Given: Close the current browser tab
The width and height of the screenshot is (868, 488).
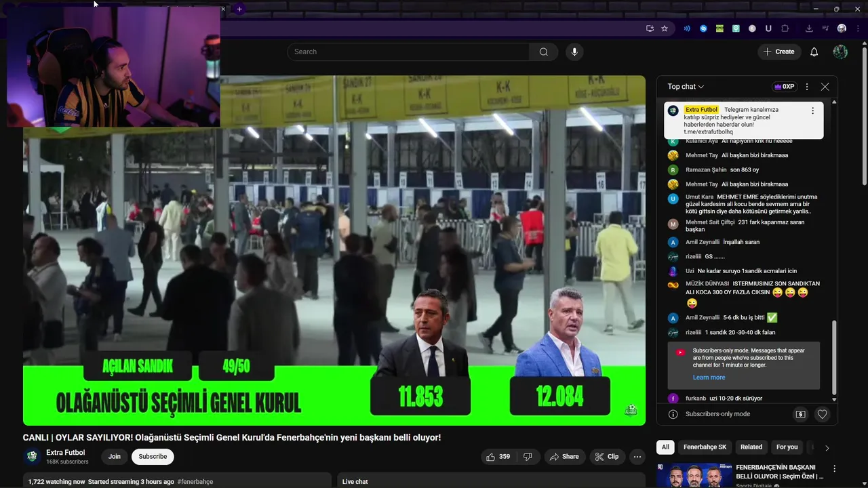Looking at the screenshot, I should (223, 9).
